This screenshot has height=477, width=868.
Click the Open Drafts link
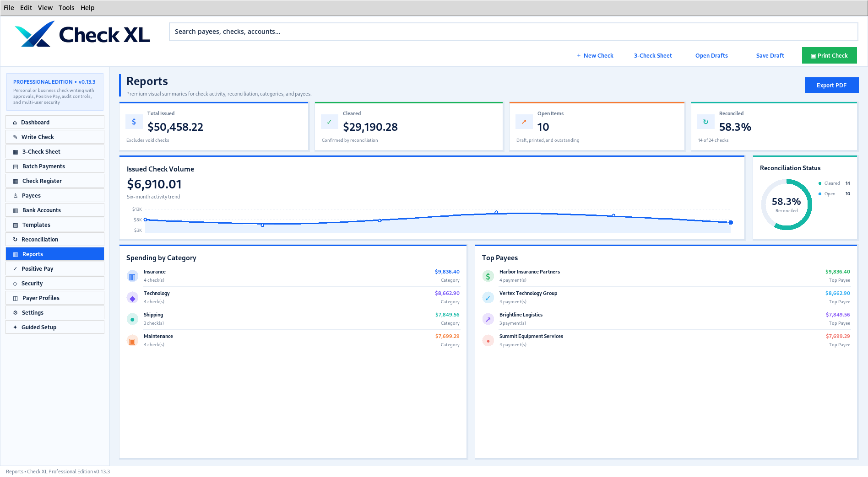(711, 55)
